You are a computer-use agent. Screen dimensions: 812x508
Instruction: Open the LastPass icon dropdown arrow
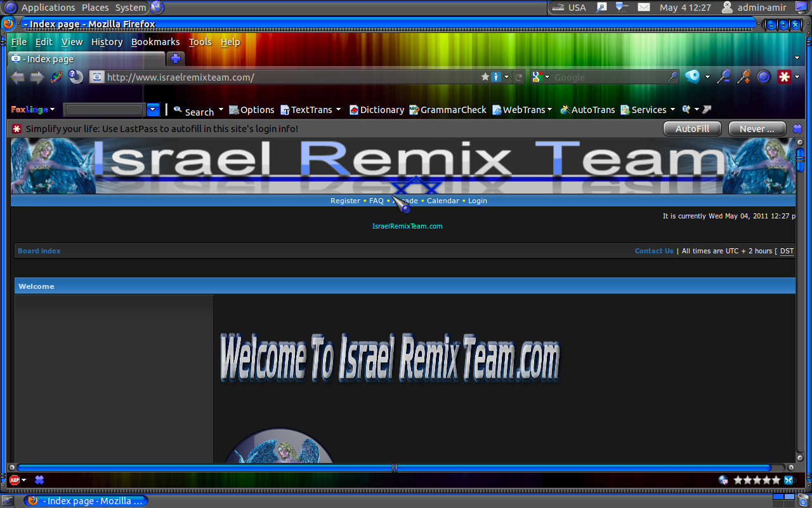(797, 77)
